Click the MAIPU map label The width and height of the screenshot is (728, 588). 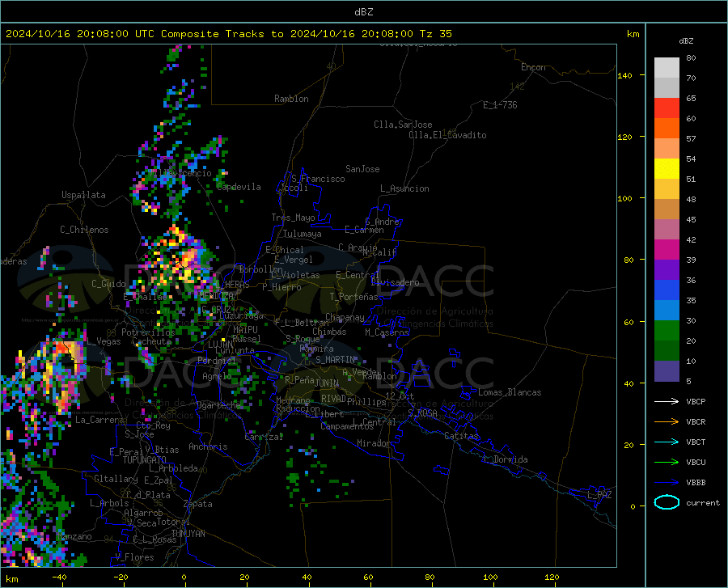coord(245,329)
